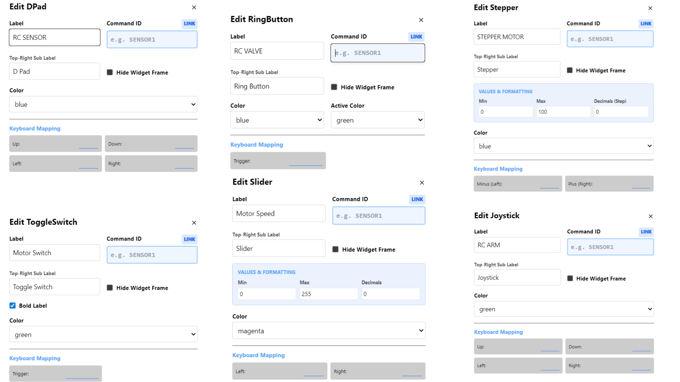Click LINK button in Edit Slider
This screenshot has height=382, width=680.
tap(417, 199)
